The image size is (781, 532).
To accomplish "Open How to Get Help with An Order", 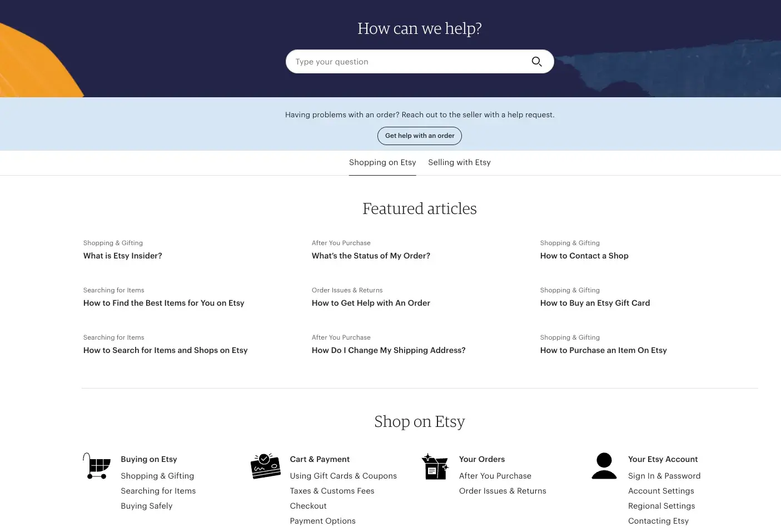I will point(371,303).
